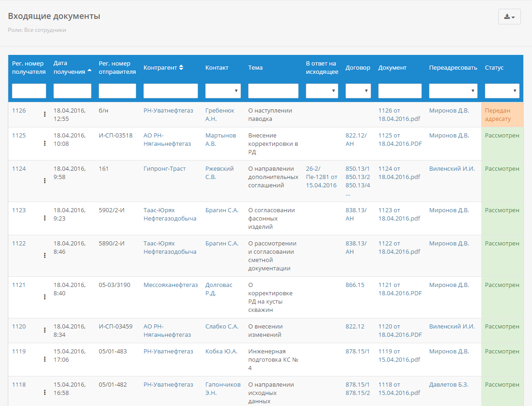Sort by Контрагент using sort arrows
This screenshot has width=532, height=406.
[181, 67]
